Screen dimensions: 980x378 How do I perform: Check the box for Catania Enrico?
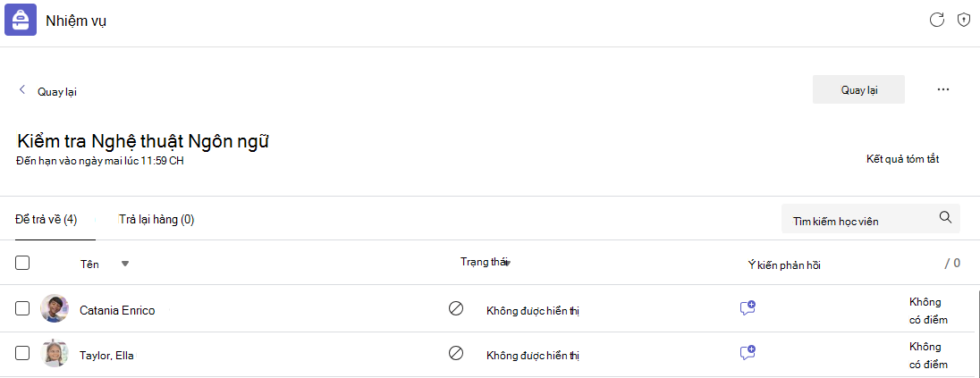click(x=22, y=308)
